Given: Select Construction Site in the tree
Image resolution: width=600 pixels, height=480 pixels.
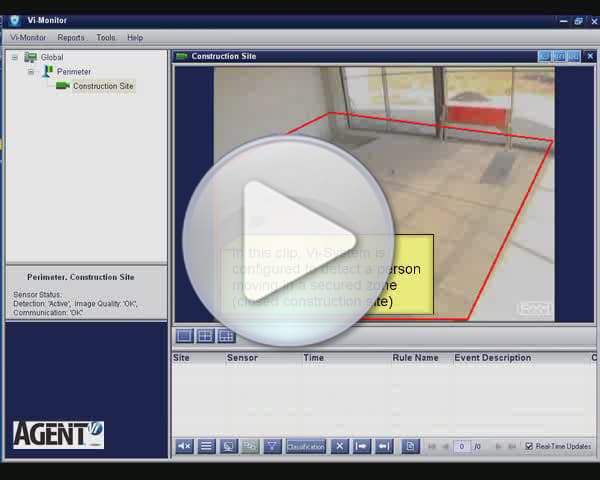Looking at the screenshot, I should (103, 86).
